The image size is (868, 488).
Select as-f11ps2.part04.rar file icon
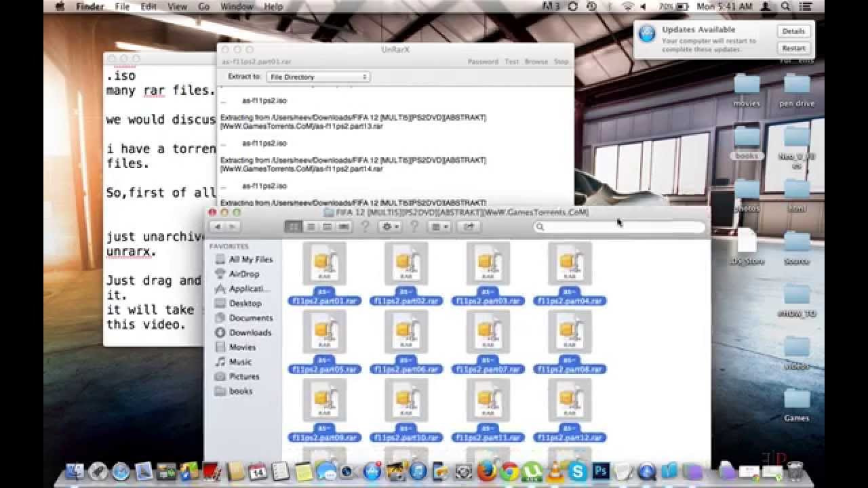pyautogui.click(x=570, y=264)
